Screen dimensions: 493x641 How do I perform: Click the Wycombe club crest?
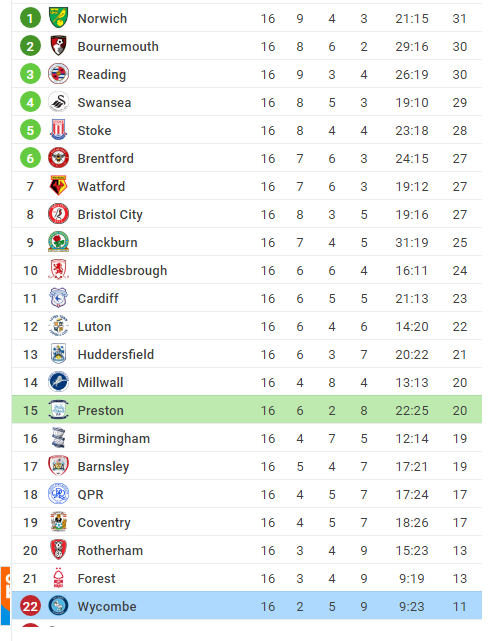point(58,606)
